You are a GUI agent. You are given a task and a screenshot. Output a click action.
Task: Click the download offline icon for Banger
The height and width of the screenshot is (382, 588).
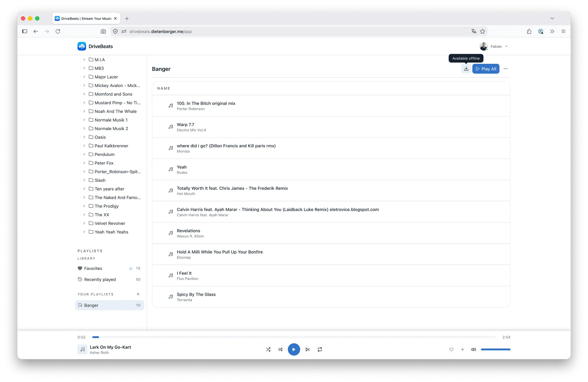click(466, 69)
